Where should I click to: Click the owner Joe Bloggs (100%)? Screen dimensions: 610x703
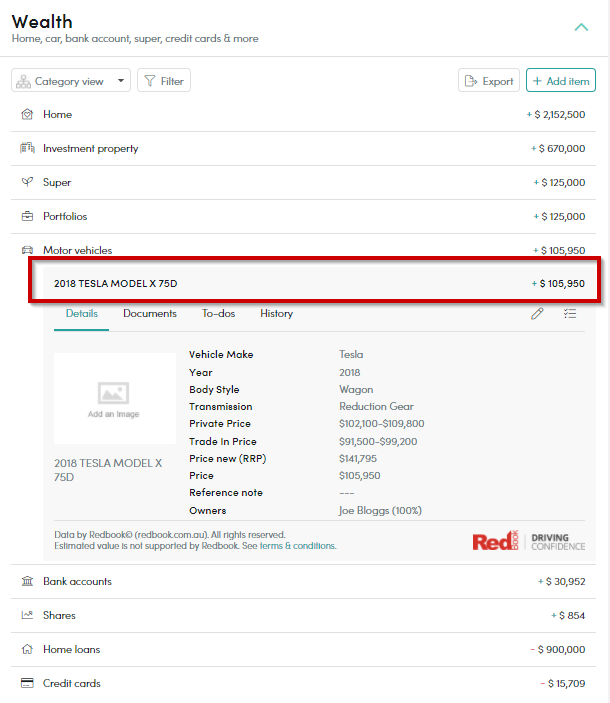pyautogui.click(x=380, y=511)
